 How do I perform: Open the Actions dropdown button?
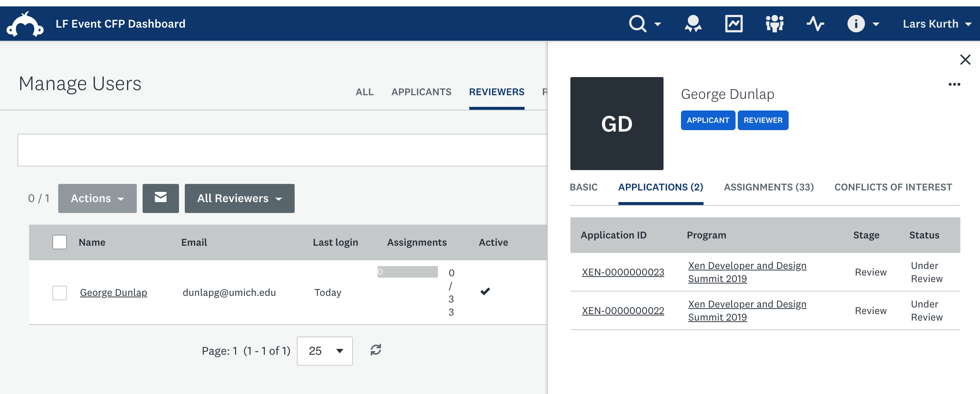[x=97, y=198]
